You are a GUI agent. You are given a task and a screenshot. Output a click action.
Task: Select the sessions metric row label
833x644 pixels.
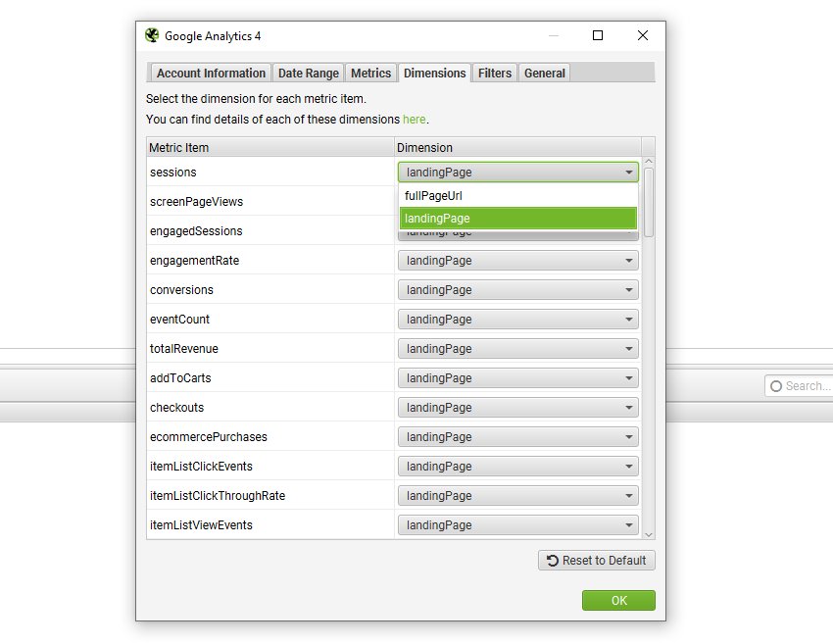click(173, 173)
